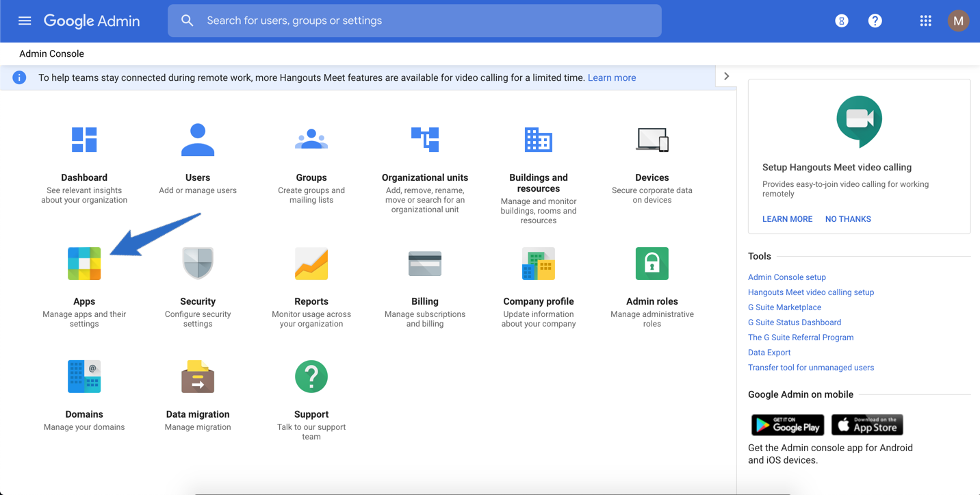Click the search magnifier icon

188,21
